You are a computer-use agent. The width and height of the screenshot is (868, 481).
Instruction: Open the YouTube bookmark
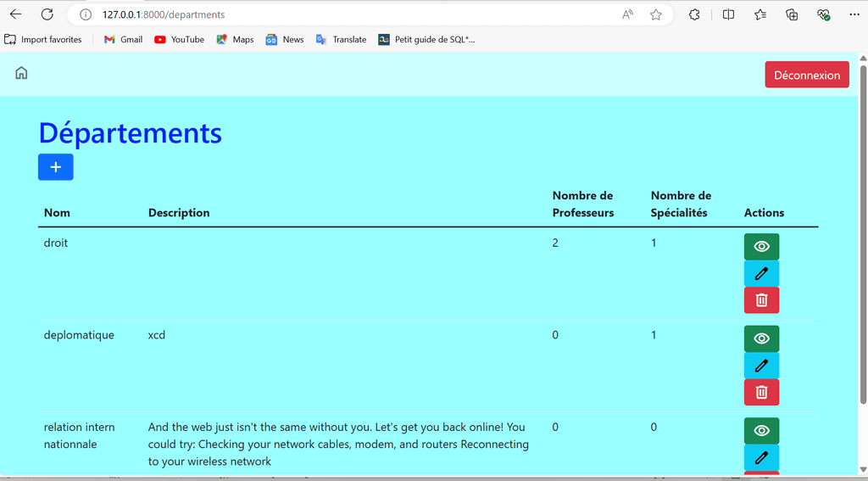click(179, 39)
